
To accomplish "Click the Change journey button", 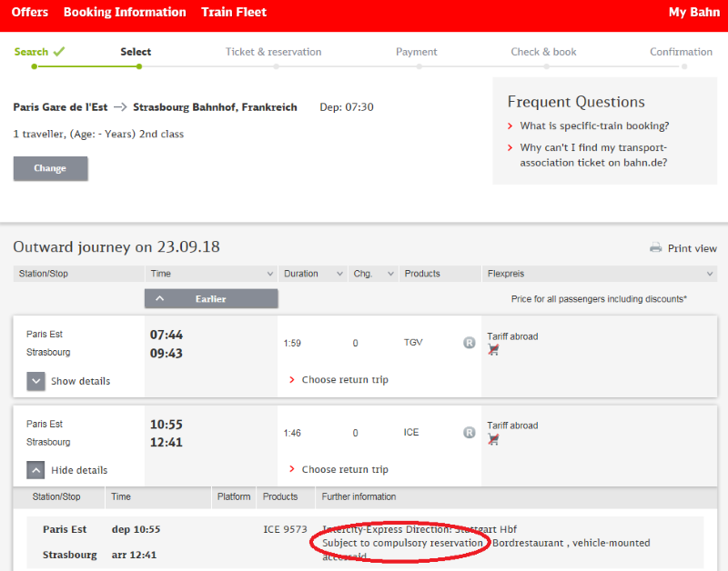I will 50,168.
